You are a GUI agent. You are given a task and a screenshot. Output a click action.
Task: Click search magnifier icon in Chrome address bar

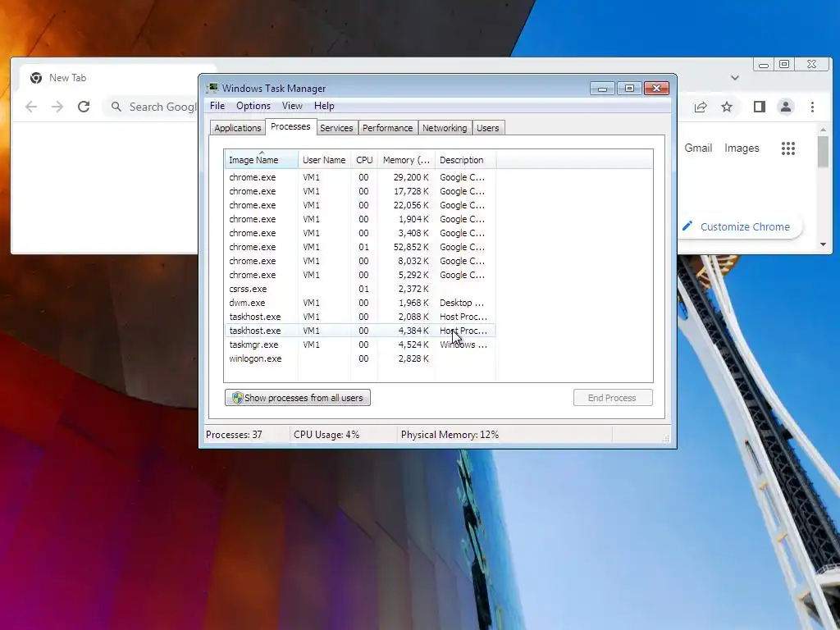point(116,107)
